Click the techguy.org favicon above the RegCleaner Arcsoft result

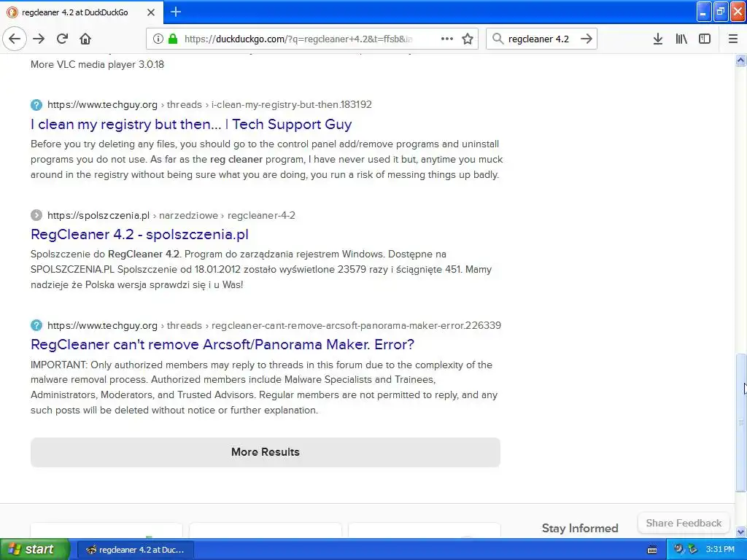click(x=36, y=326)
